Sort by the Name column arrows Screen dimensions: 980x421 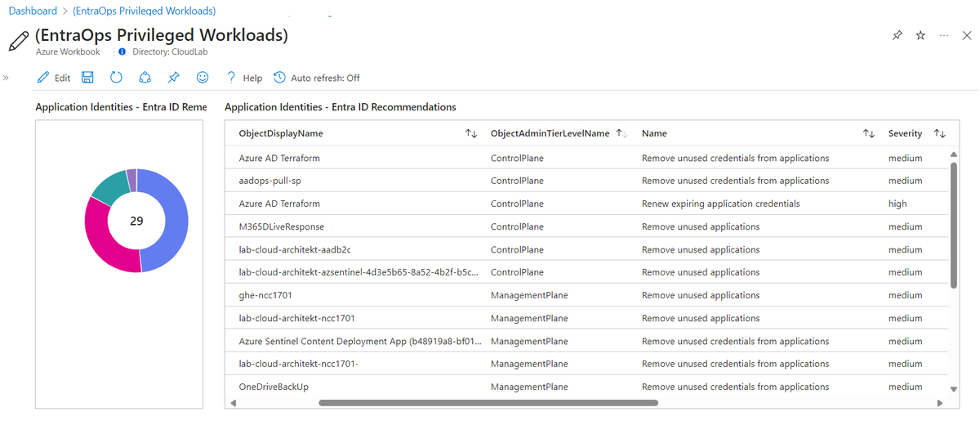coord(869,133)
